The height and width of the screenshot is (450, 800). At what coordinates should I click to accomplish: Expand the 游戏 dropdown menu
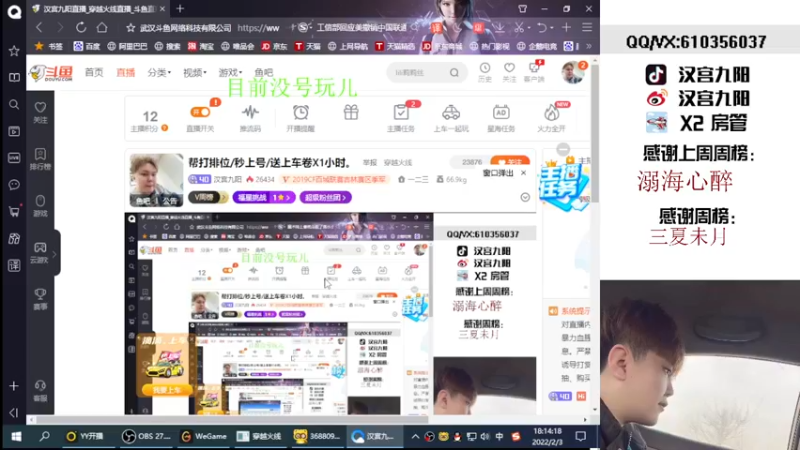tap(230, 72)
